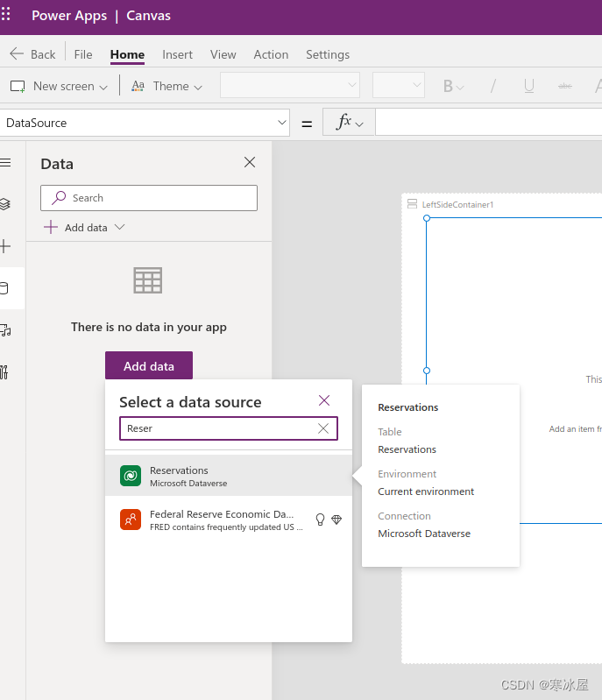This screenshot has width=602, height=700.
Task: Click the magnifier icon in Search
Action: coord(59,197)
